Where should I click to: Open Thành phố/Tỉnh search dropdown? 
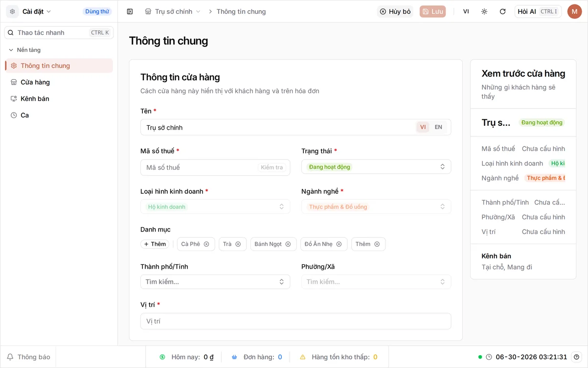point(215,282)
